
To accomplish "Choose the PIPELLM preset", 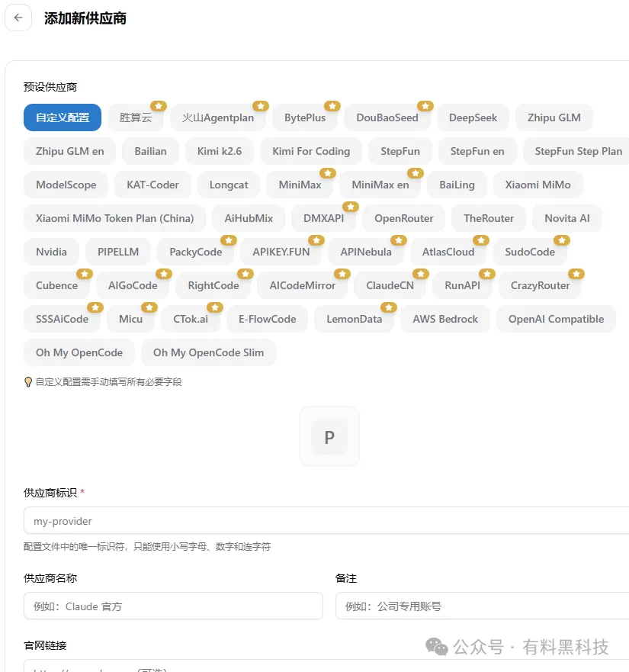I will 118,252.
